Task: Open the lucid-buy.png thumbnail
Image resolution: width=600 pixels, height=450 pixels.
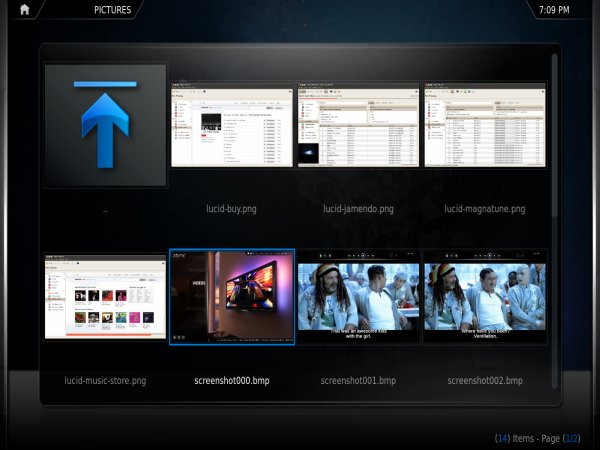Action: pyautogui.click(x=231, y=125)
